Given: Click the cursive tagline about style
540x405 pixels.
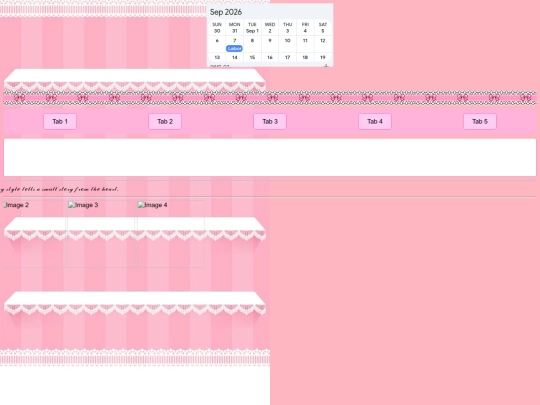Looking at the screenshot, I should [x=59, y=189].
